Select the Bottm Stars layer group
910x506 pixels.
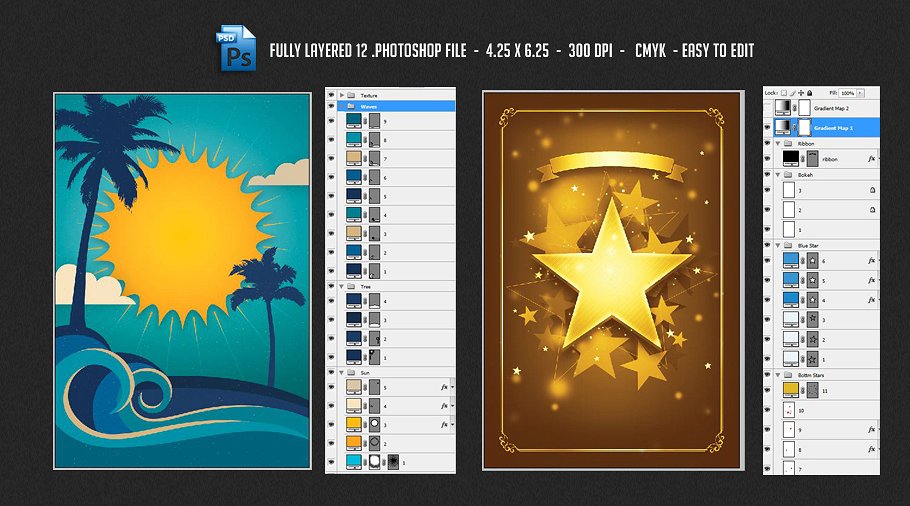[820, 375]
